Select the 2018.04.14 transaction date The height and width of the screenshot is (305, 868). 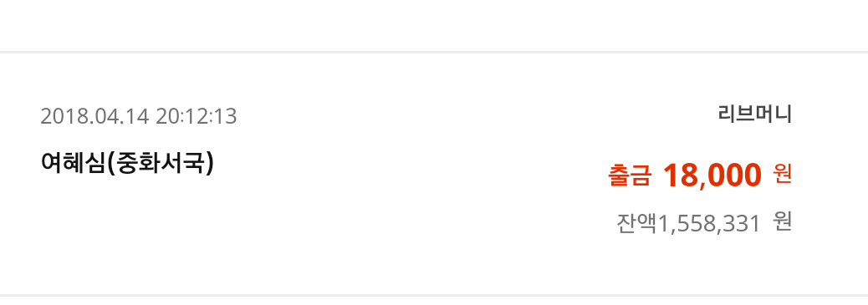pyautogui.click(x=95, y=117)
